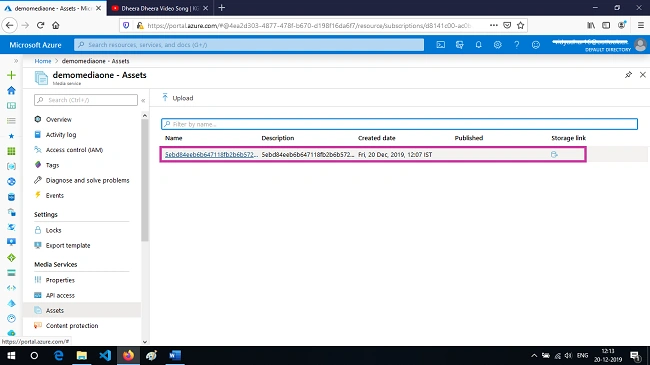Collapse the resource menu with the chevron
The height and width of the screenshot is (365, 650).
(143, 100)
